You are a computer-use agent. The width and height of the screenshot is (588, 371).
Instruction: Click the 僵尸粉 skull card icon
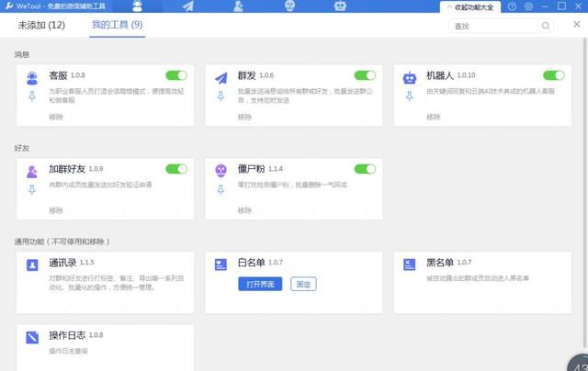(220, 171)
